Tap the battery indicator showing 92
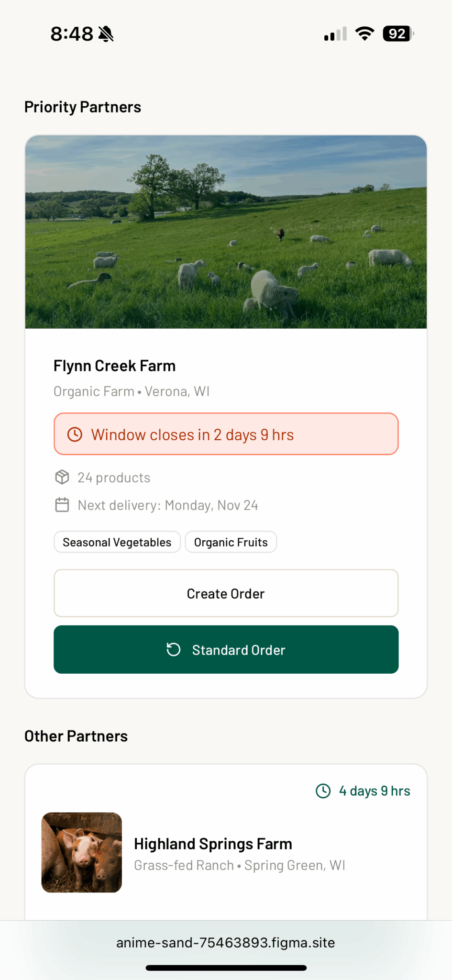Image resolution: width=452 pixels, height=980 pixels. [x=398, y=34]
